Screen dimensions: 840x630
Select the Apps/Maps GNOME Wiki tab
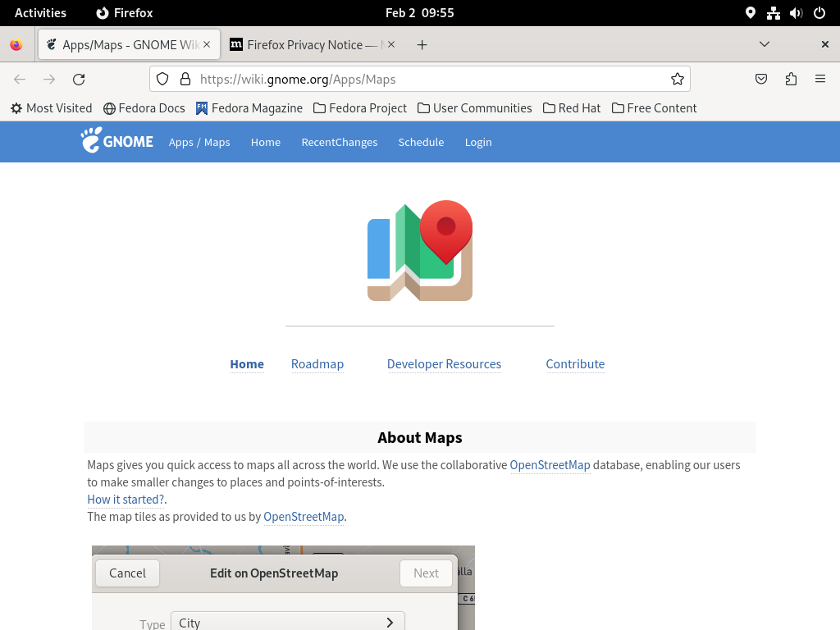129,45
